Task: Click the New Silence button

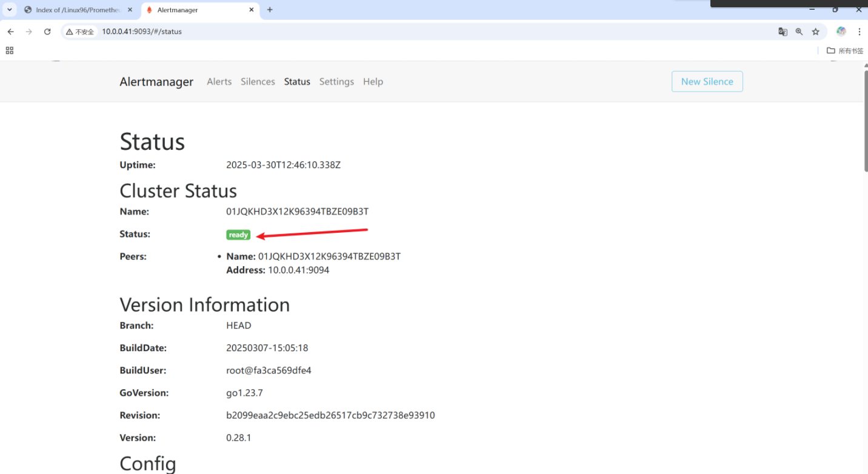Action: (x=707, y=82)
